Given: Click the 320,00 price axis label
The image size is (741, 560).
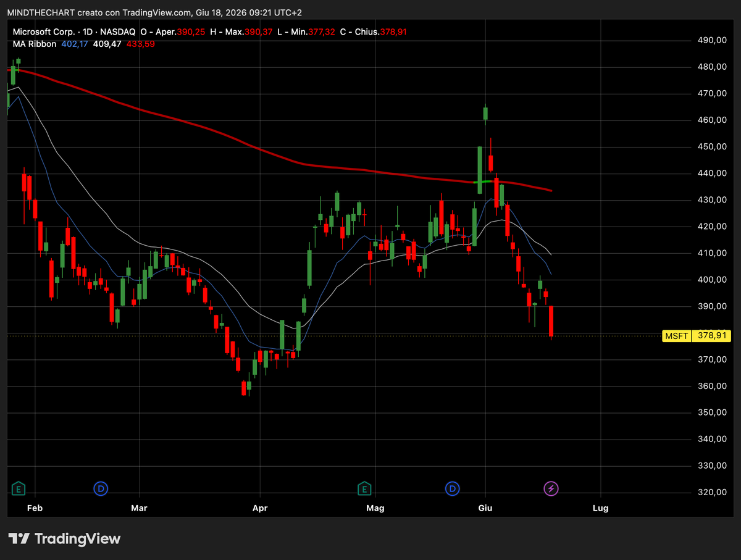Looking at the screenshot, I should click(711, 492).
